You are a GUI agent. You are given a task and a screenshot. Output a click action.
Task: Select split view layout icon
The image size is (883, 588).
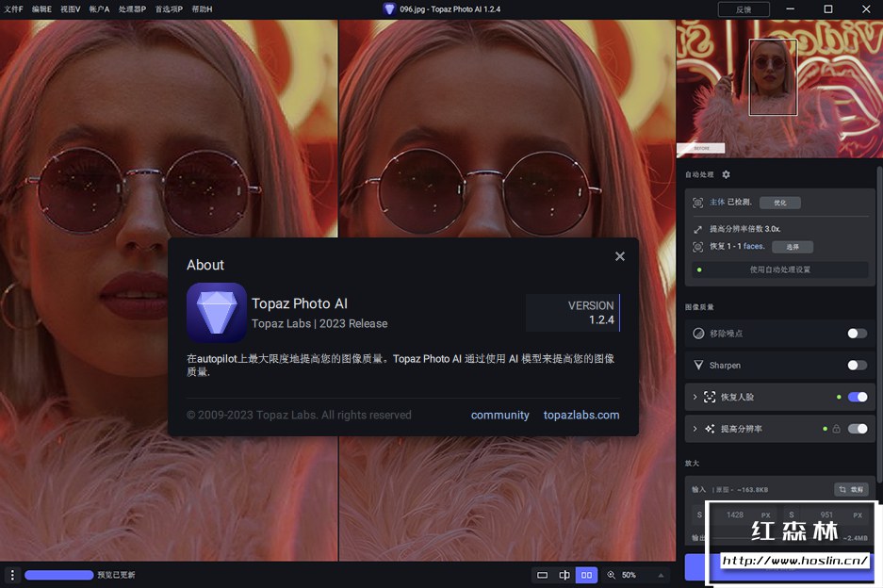564,575
